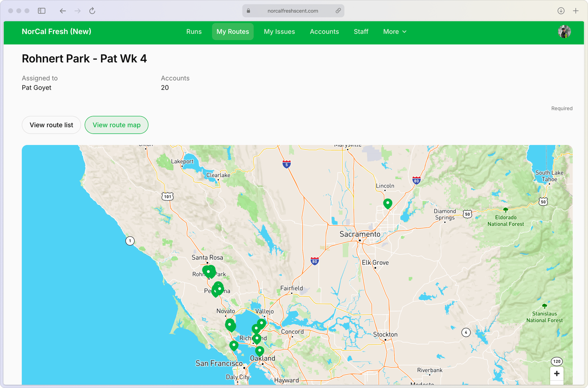Switch to View route list
The height and width of the screenshot is (388, 588).
point(51,125)
